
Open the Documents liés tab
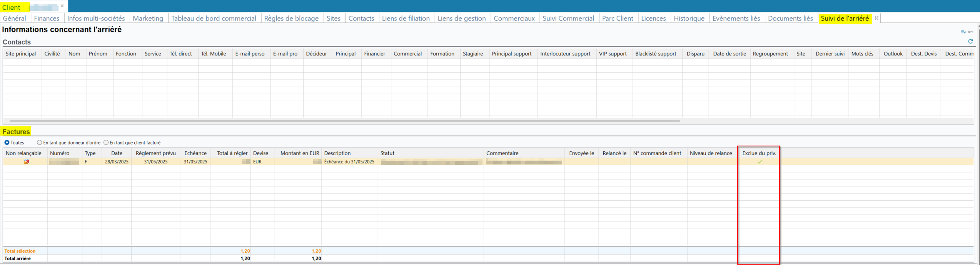[x=790, y=18]
